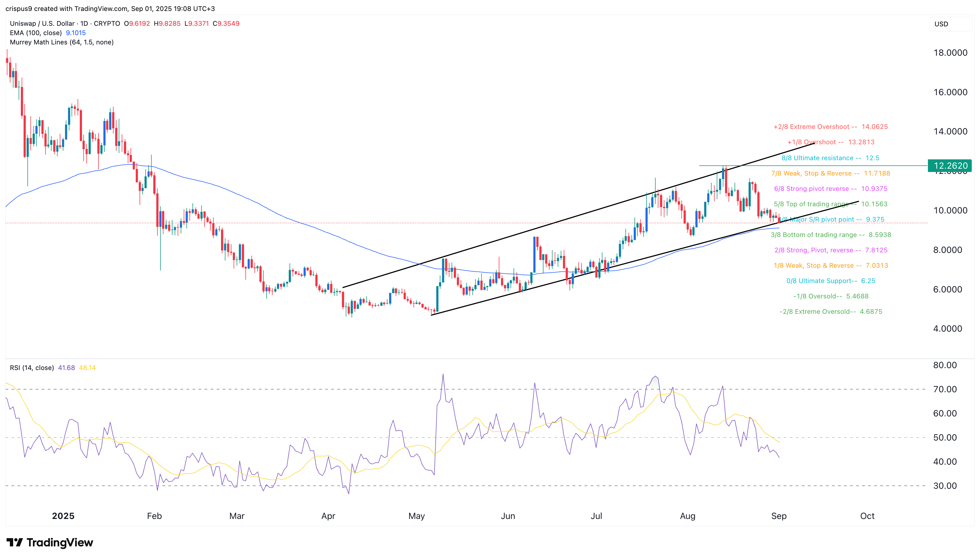The width and height of the screenshot is (980, 559).
Task: Select the Jun marker on time axis
Action: (508, 516)
